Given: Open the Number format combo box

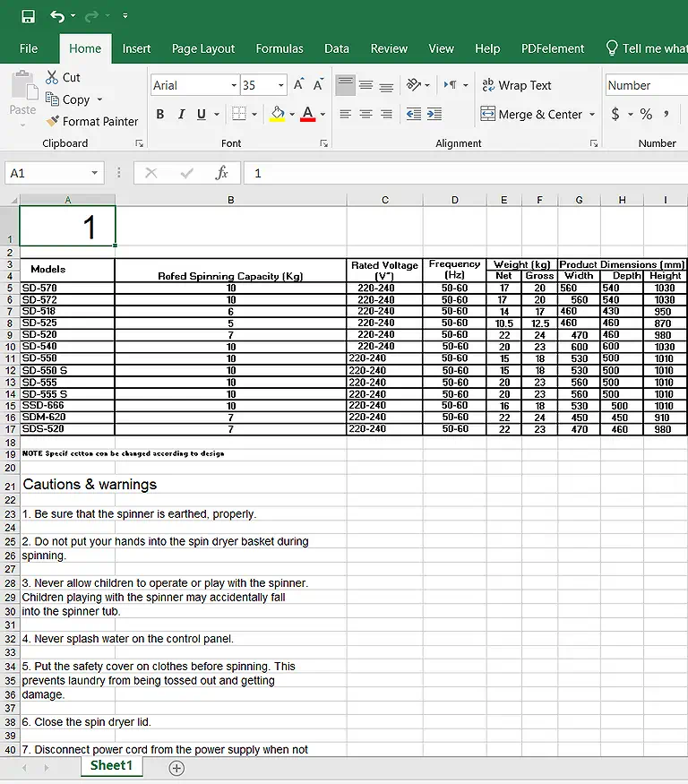Looking at the screenshot, I should pos(647,85).
